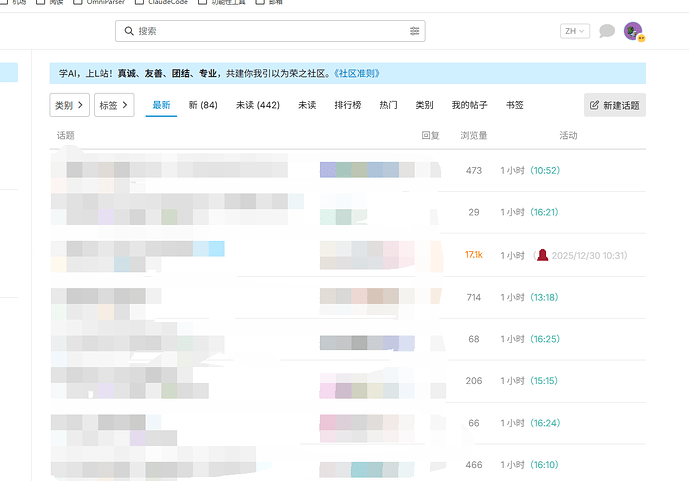Sort by 浏览量 column header
The height and width of the screenshot is (481, 689).
point(474,135)
